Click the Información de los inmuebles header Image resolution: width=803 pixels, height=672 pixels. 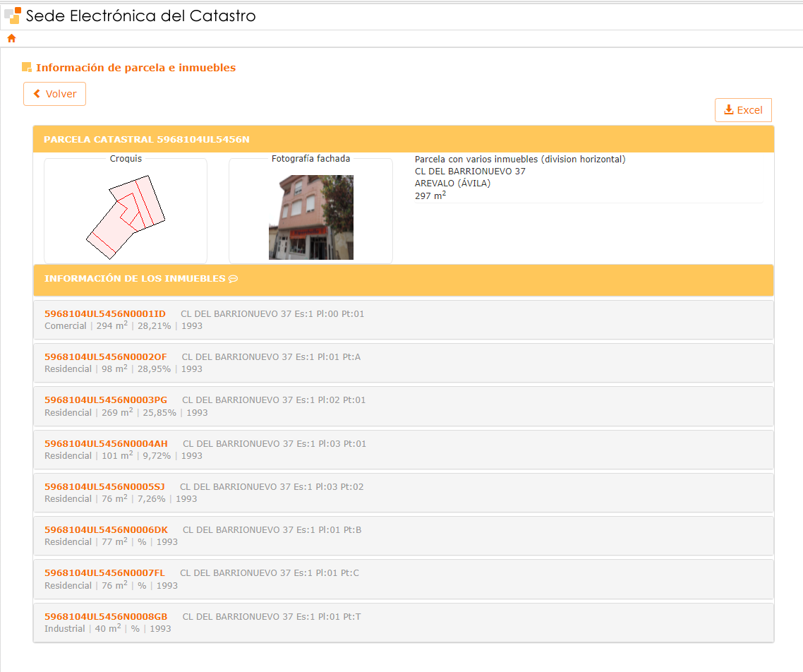pyautogui.click(x=135, y=279)
